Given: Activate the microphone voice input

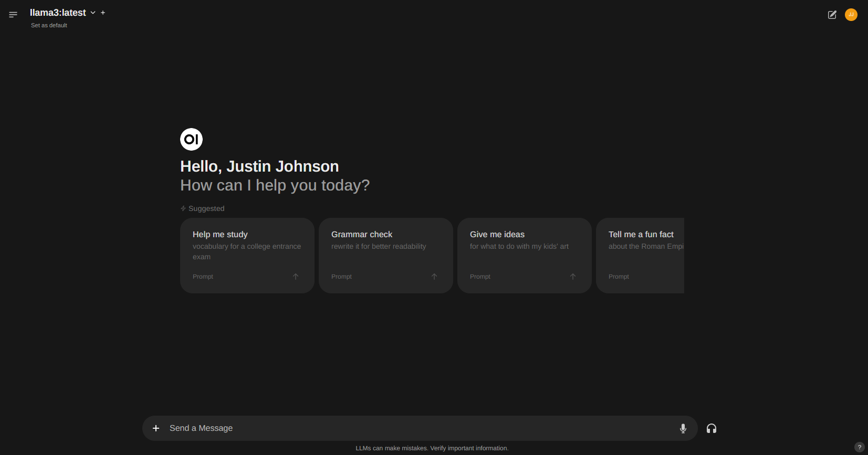Looking at the screenshot, I should click(x=683, y=428).
